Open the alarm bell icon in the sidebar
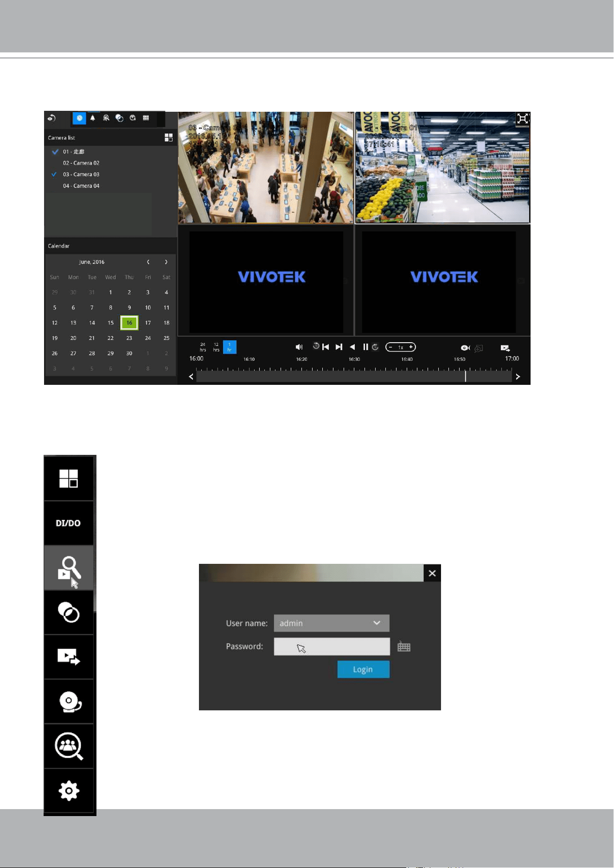The height and width of the screenshot is (868, 614). [69, 702]
